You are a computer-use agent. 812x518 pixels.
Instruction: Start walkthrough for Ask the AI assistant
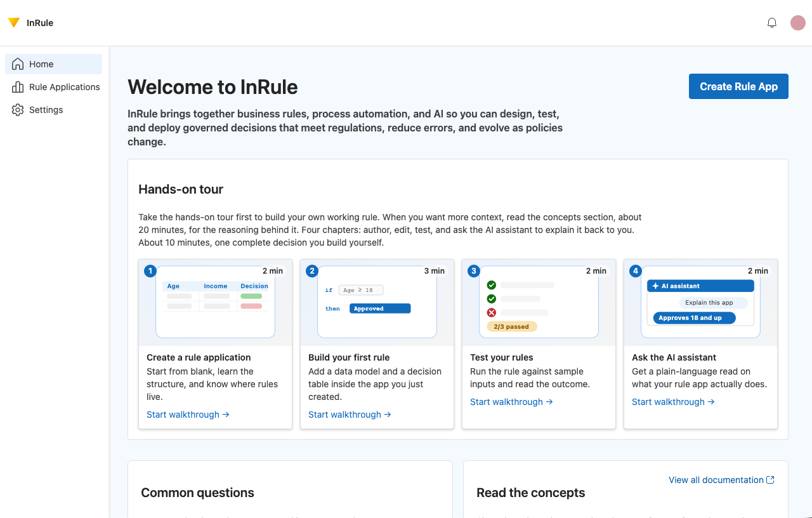673,402
